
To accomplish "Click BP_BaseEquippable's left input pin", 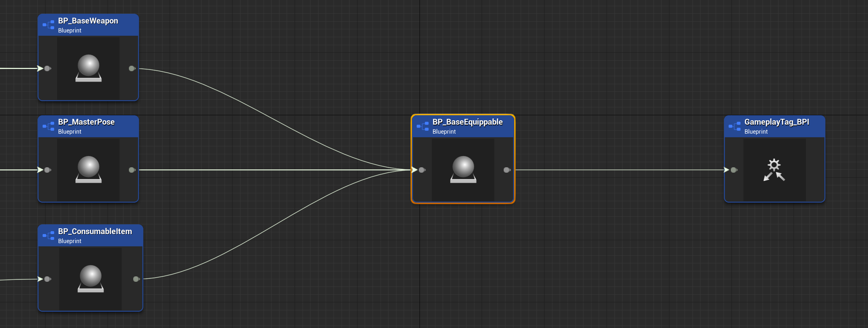I will coord(422,170).
